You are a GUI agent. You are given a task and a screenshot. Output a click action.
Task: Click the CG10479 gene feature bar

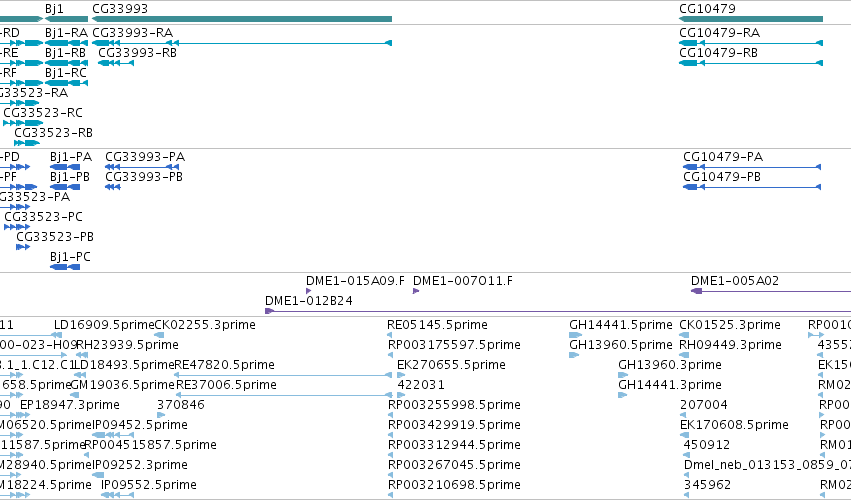(x=751, y=20)
